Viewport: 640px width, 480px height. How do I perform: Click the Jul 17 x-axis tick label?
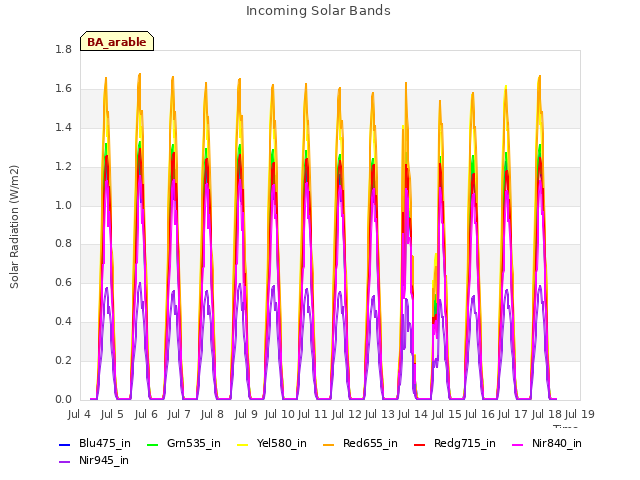[x=513, y=414]
